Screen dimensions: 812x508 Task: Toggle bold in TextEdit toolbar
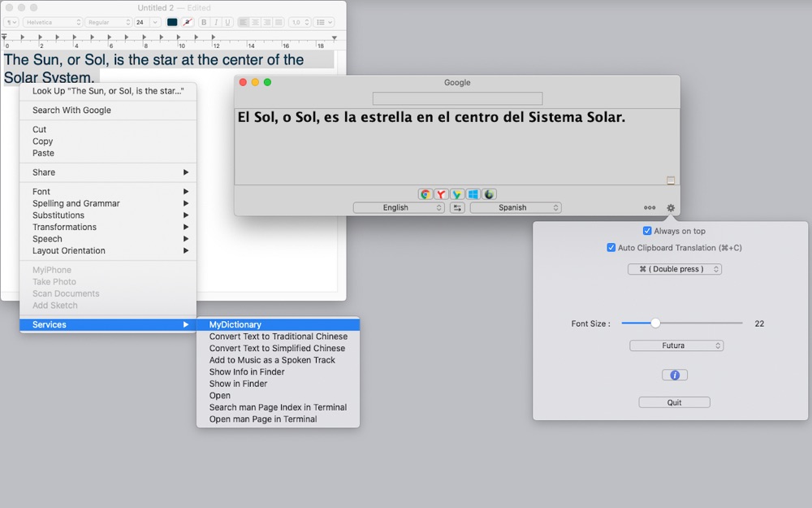click(204, 22)
